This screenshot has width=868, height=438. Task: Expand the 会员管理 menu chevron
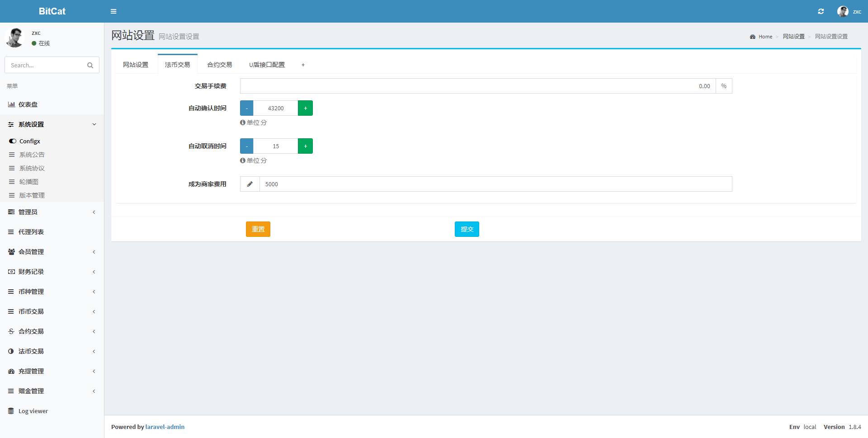coord(94,252)
